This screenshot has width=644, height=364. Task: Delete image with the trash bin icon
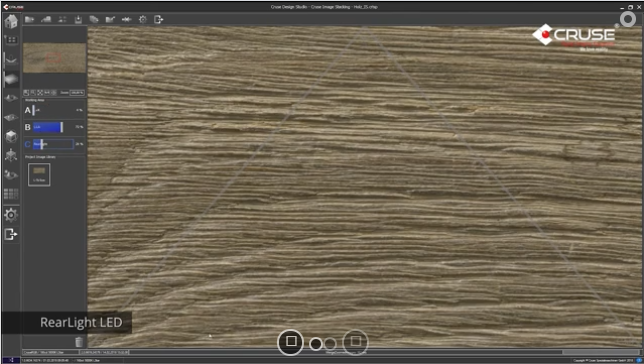pyautogui.click(x=79, y=341)
